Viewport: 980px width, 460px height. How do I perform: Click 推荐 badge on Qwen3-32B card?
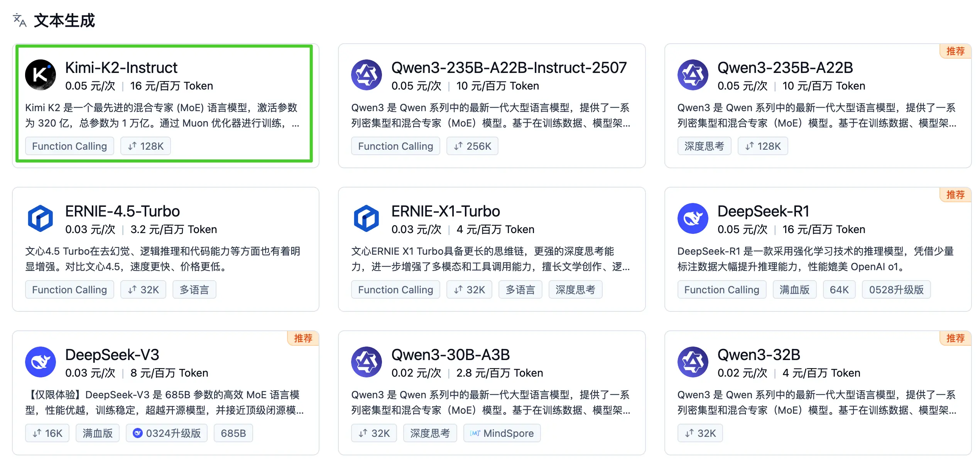pyautogui.click(x=955, y=338)
